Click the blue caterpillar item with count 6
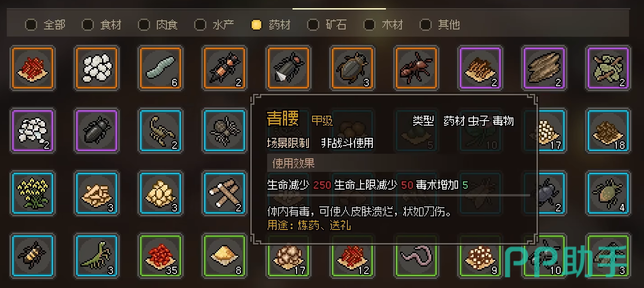The height and width of the screenshot is (288, 644). 161,68
